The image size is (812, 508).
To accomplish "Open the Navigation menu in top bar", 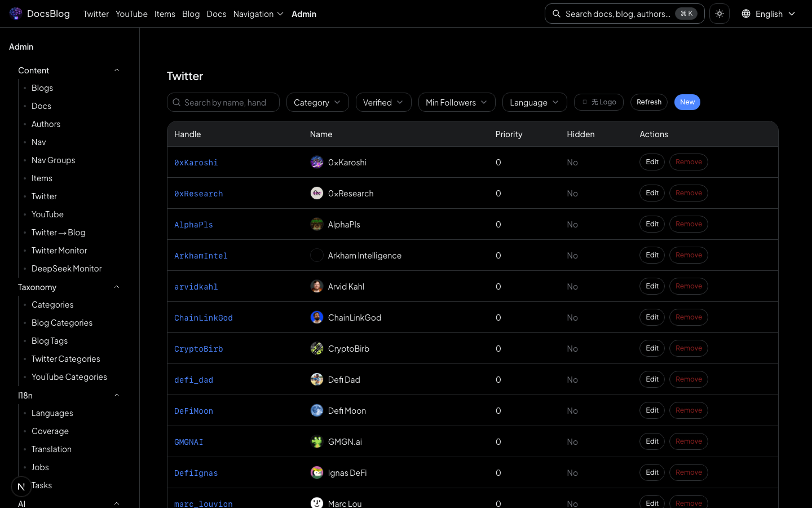I will (258, 14).
